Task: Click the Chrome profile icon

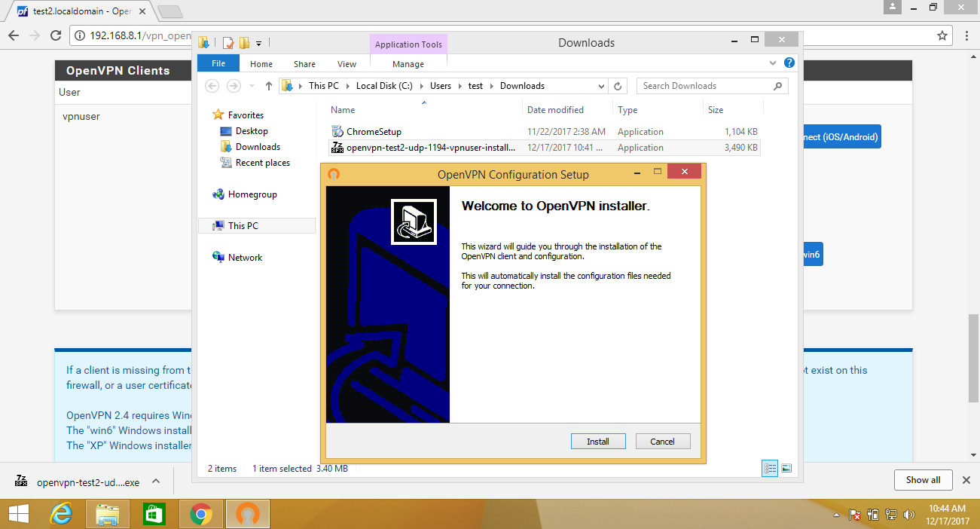Action: tap(893, 7)
